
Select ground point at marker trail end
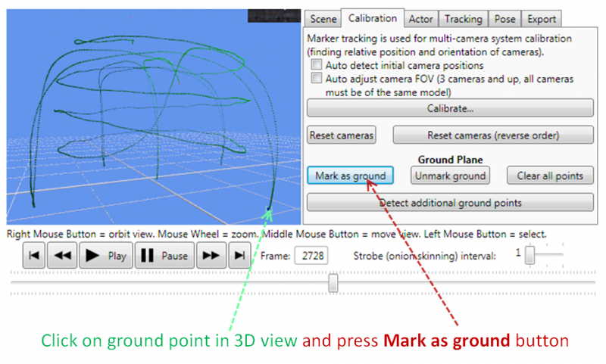(269, 209)
